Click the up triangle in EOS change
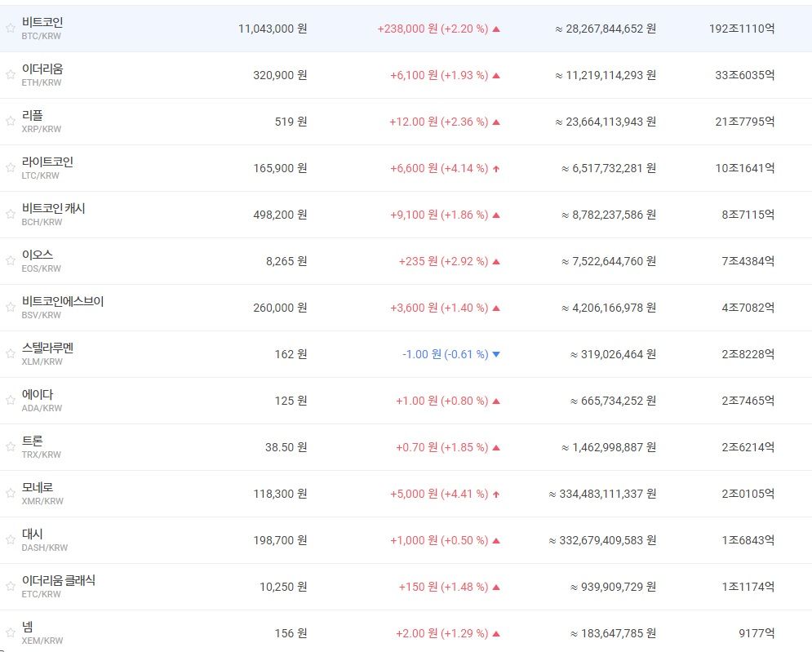Viewport: 812px width, 652px height. point(496,261)
